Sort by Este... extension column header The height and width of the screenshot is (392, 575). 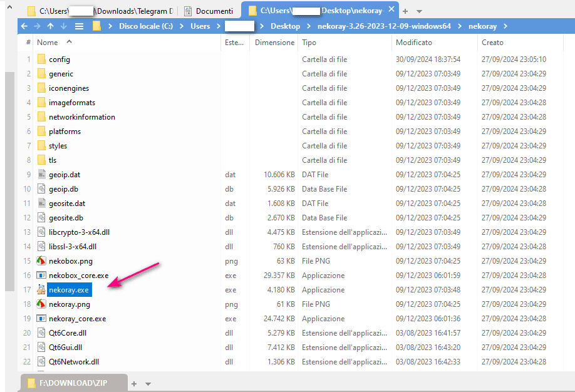click(x=235, y=42)
